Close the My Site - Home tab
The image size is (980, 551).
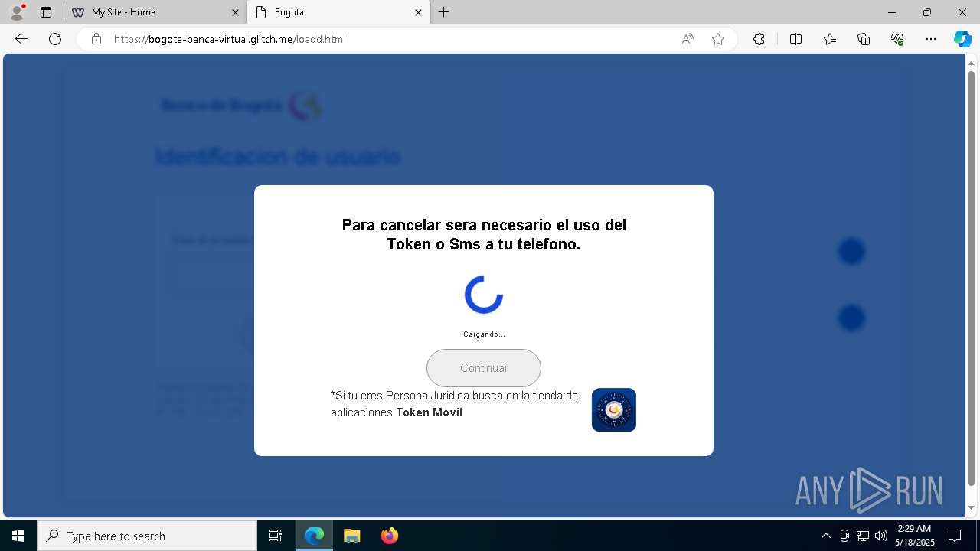coord(235,12)
